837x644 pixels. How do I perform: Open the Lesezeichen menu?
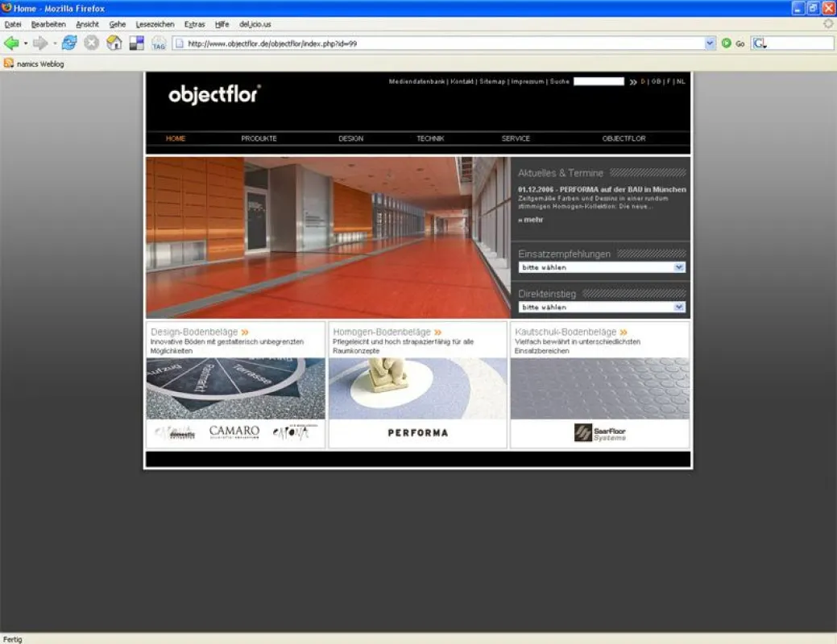point(155,24)
